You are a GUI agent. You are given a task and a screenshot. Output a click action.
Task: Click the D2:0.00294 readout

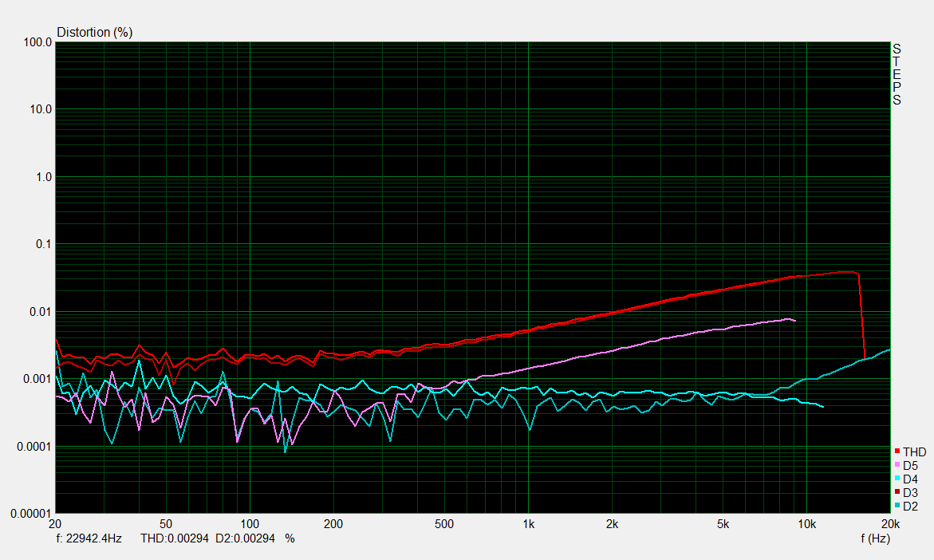click(246, 538)
